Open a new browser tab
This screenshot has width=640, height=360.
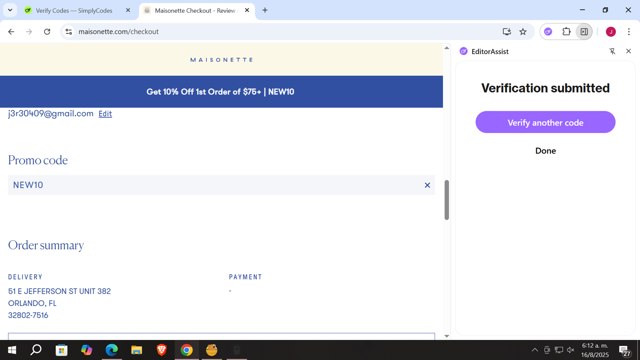point(265,10)
